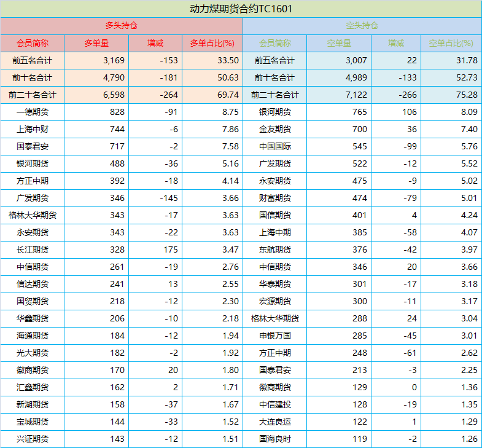
Task: Click the 新湖期货 long change -37
Action: 171,404
